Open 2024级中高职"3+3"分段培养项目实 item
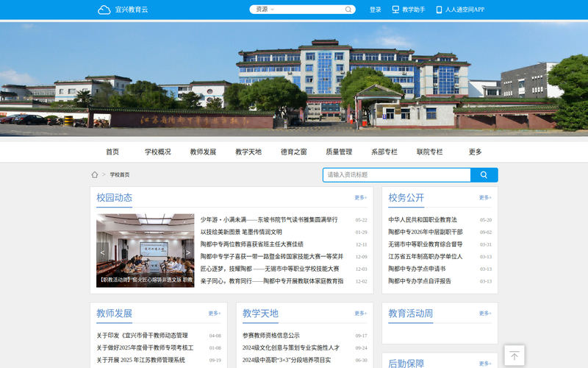 click(287, 360)
